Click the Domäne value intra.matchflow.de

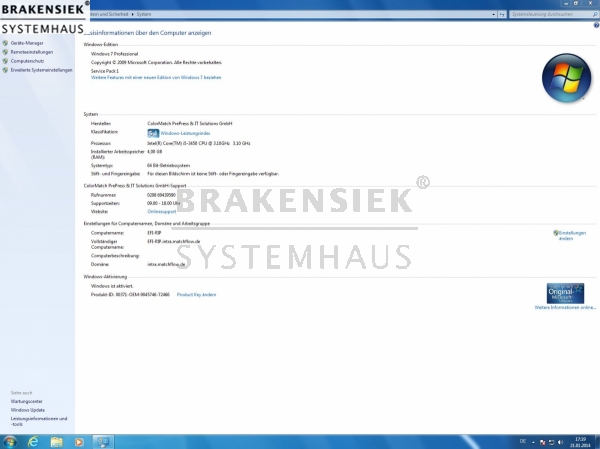click(166, 264)
